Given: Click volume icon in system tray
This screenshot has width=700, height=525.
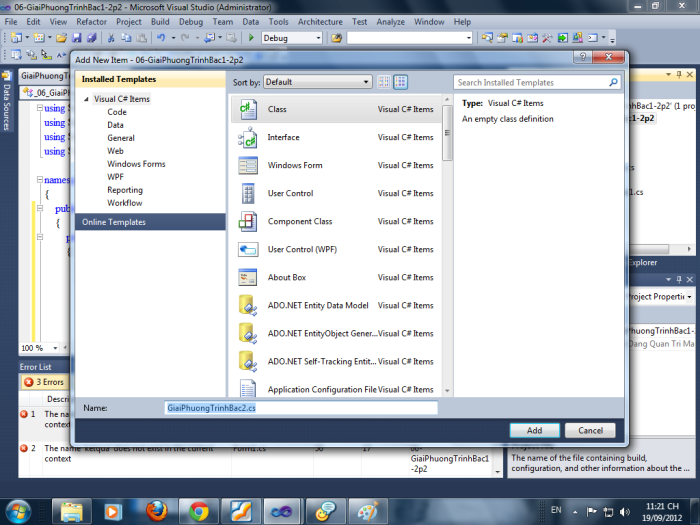Looking at the screenshot, I should pos(625,512).
